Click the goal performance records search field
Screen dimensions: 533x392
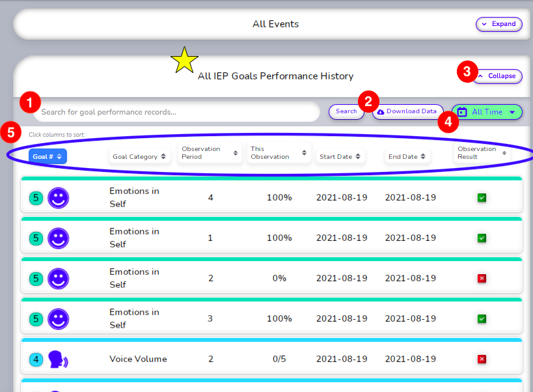[x=177, y=112]
